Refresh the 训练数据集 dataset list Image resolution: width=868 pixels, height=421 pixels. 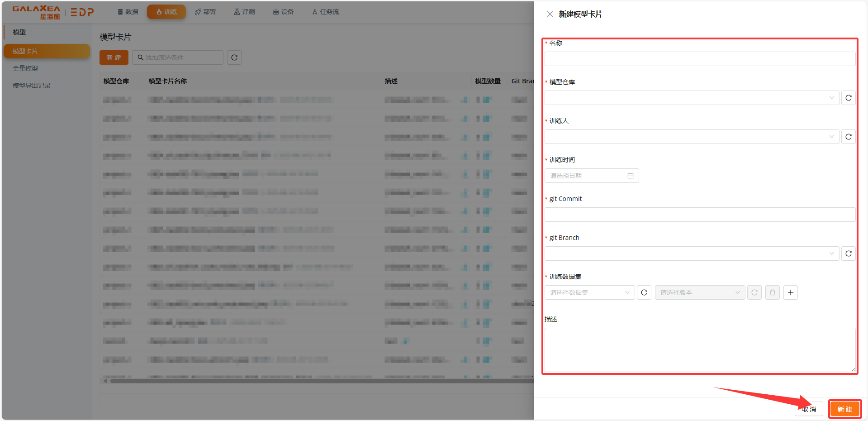pos(644,292)
